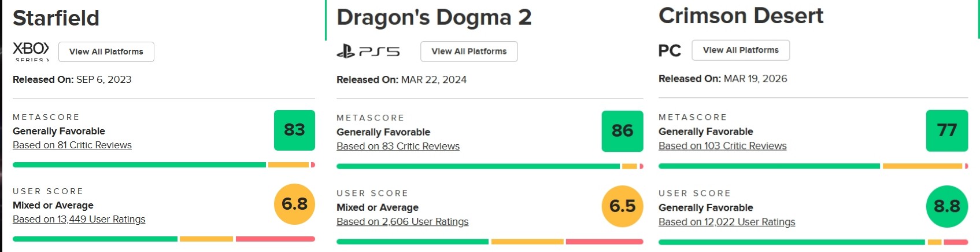Open the 81 Critic Reviews link
The height and width of the screenshot is (252, 980).
(x=72, y=145)
